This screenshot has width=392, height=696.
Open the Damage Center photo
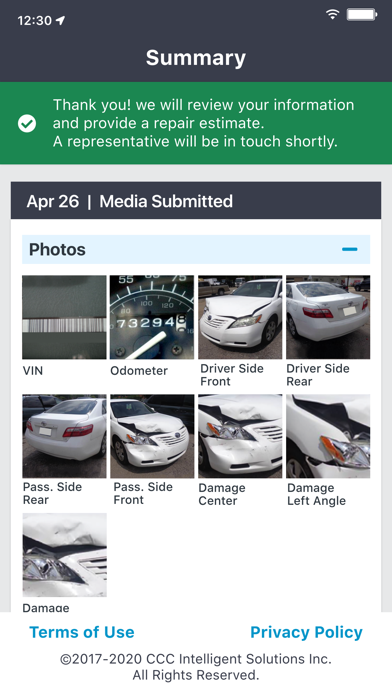[240, 436]
